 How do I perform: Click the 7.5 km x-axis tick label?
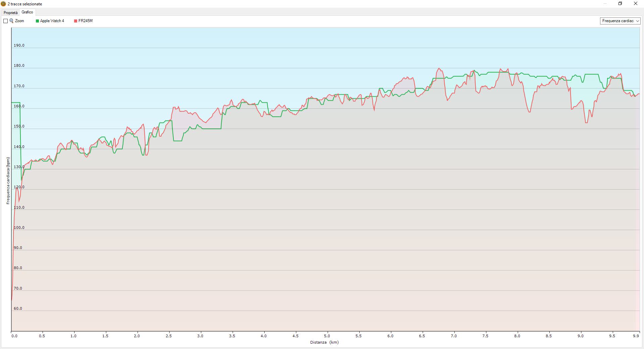(x=485, y=336)
